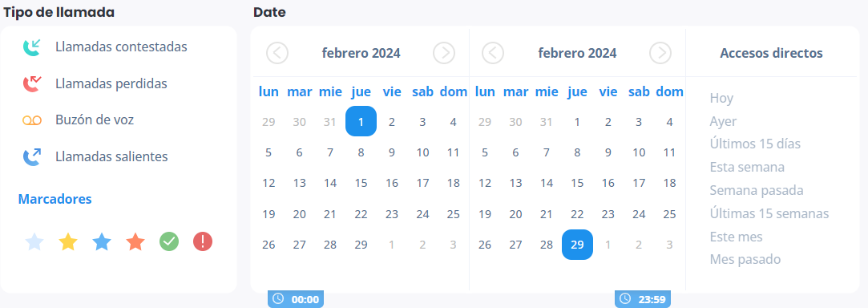Click the missed calls red phone icon
The width and height of the screenshot is (868, 308).
click(31, 83)
